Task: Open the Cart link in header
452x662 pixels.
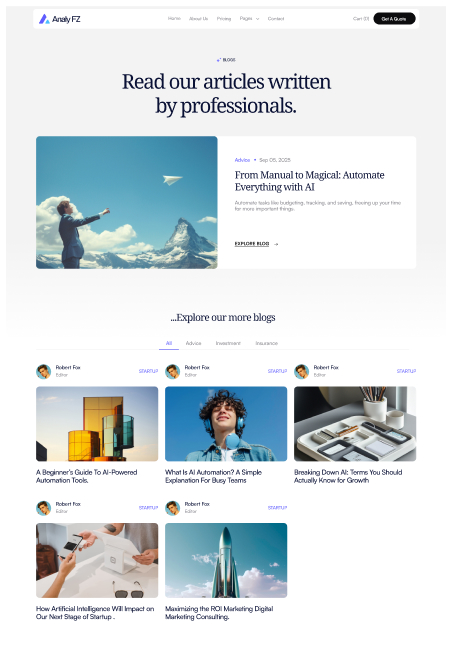Action: (x=361, y=19)
